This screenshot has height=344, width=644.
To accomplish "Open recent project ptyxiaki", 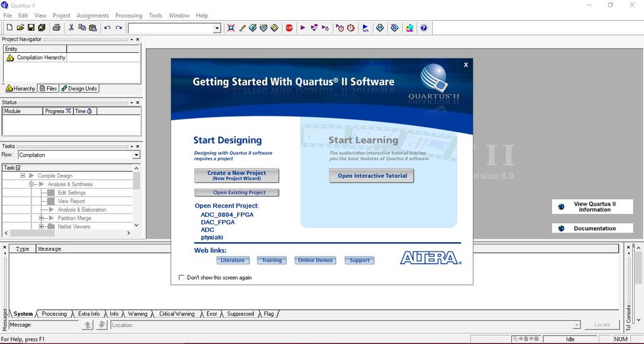I will click(212, 237).
